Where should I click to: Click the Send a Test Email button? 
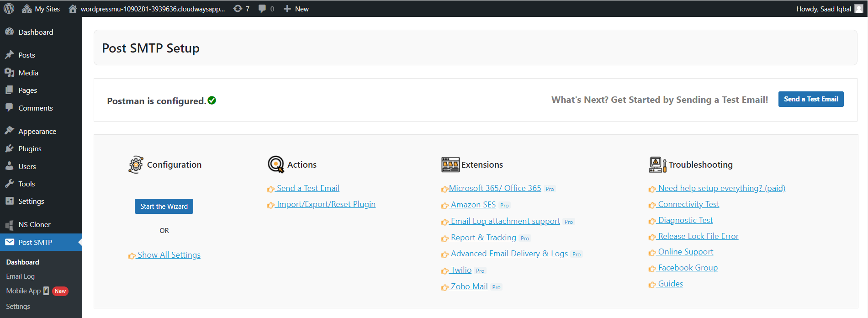[811, 99]
